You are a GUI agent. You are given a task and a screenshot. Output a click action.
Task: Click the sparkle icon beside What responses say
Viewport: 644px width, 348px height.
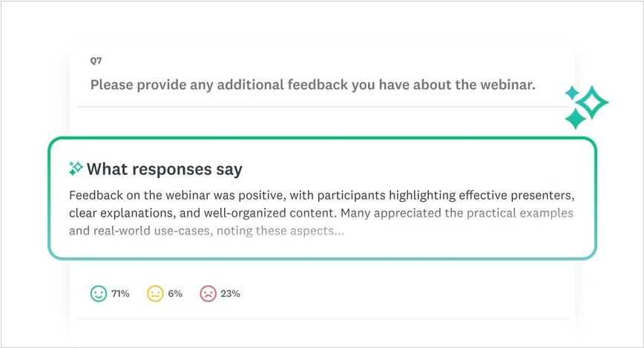coord(76,169)
